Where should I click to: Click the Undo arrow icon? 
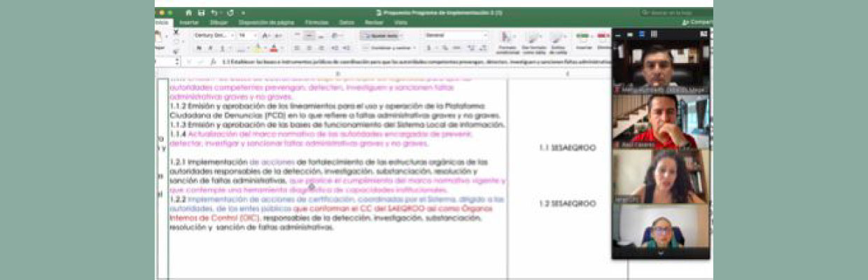214,13
